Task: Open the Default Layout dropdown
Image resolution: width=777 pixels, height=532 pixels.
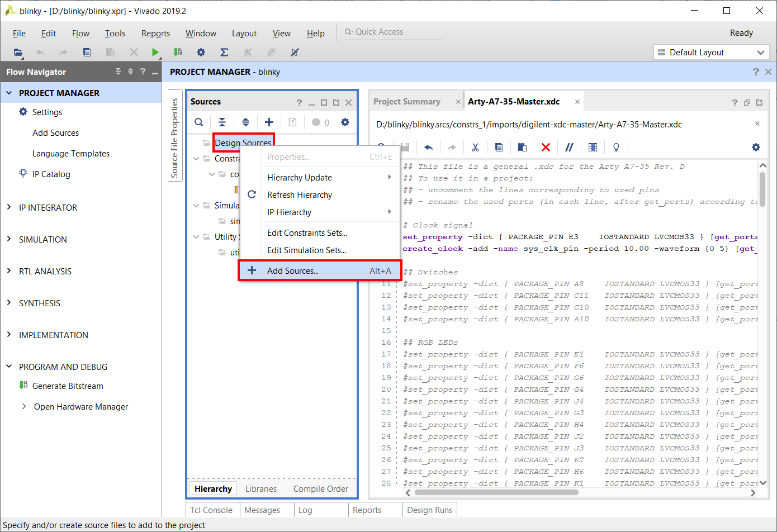Action: pos(711,52)
